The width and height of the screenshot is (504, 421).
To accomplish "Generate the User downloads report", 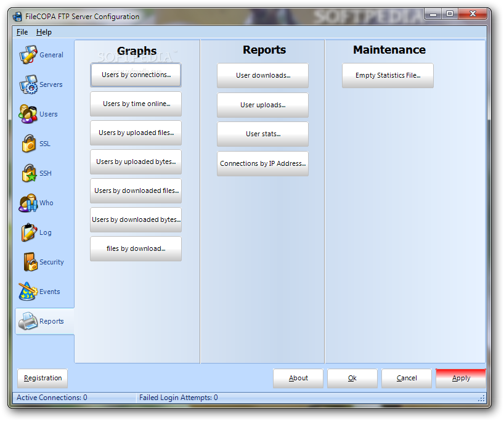I will click(x=263, y=76).
